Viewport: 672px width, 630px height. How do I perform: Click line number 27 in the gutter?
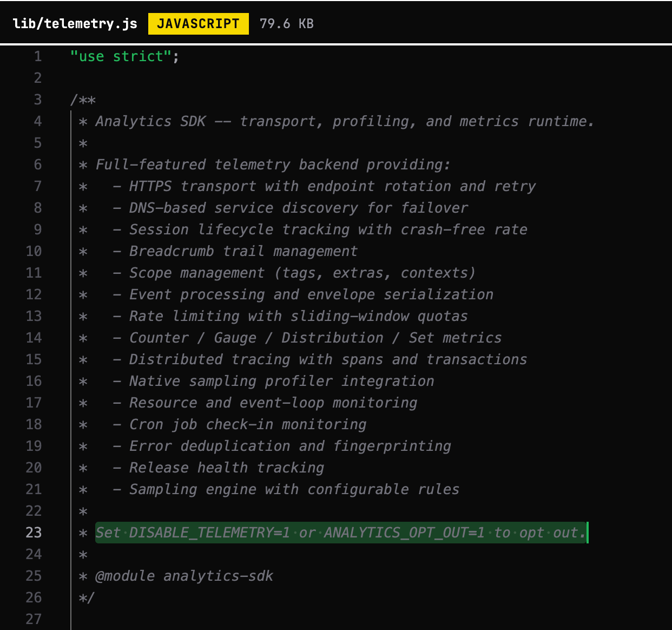[x=34, y=619]
